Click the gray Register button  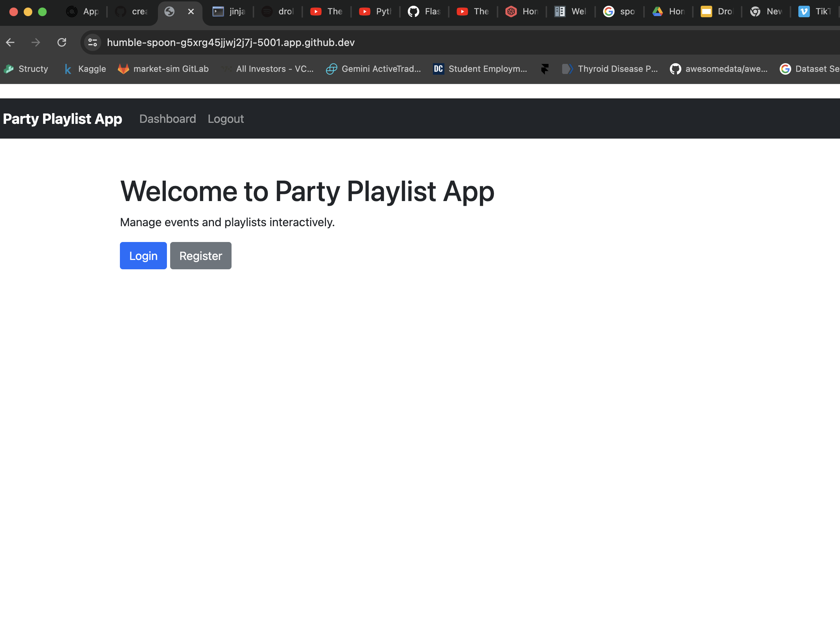click(200, 256)
